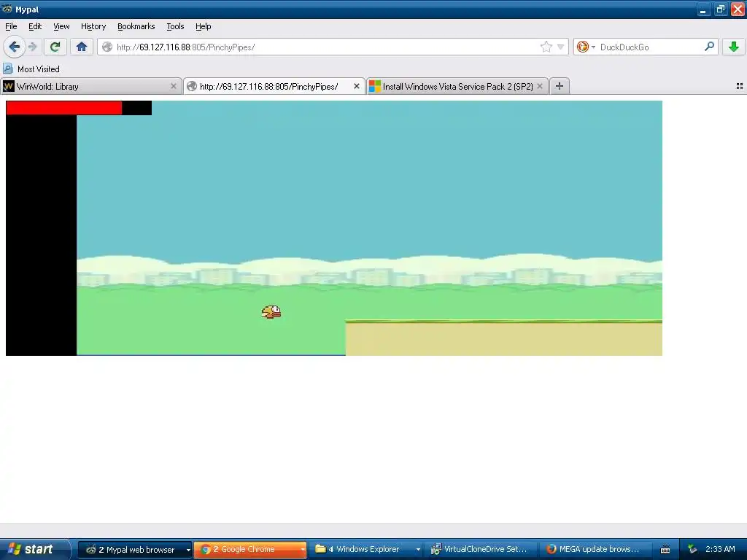Open the Windows Start menu

pos(34,549)
